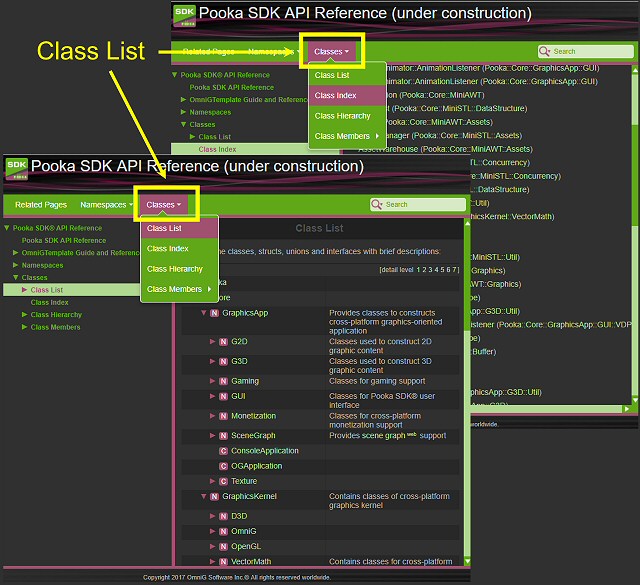
Task: Choose Class Hierarchy in back window dropdown
Action: point(347,116)
